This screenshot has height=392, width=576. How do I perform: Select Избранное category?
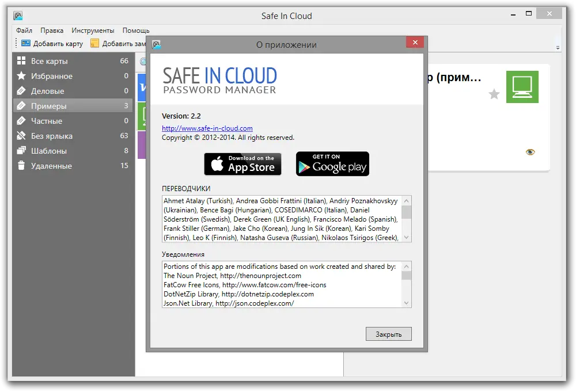tap(74, 76)
